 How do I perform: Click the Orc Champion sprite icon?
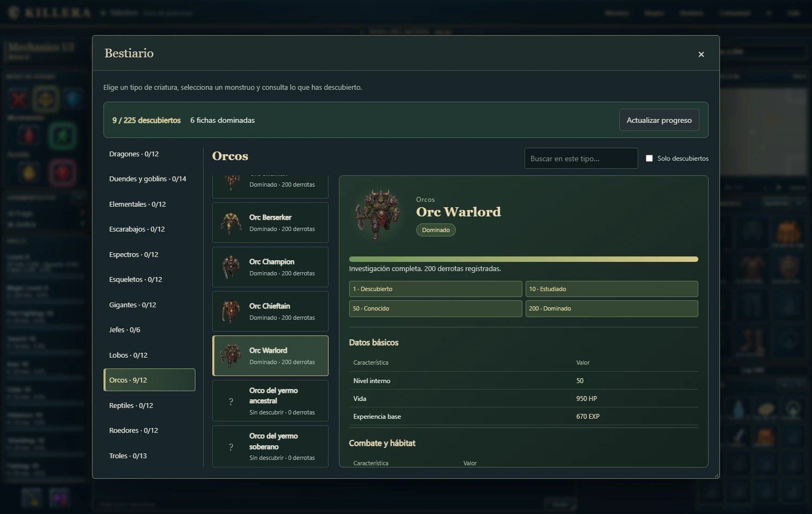click(231, 267)
